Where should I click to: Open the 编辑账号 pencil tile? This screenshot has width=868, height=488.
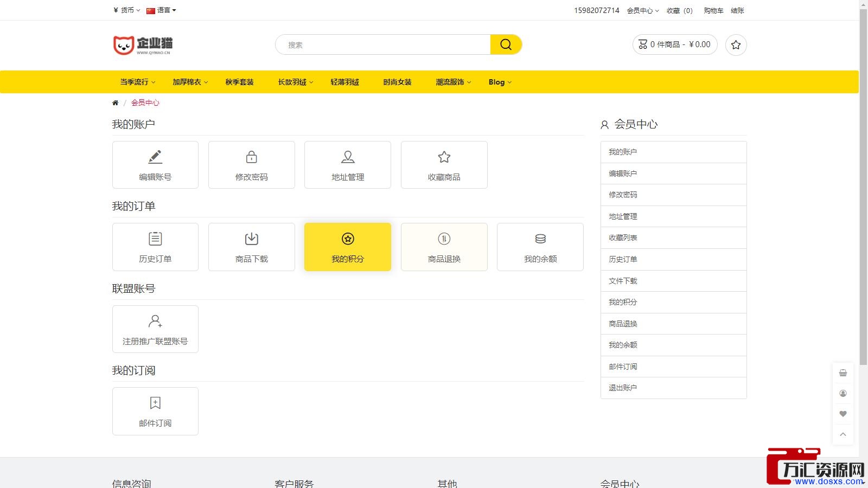coord(155,165)
